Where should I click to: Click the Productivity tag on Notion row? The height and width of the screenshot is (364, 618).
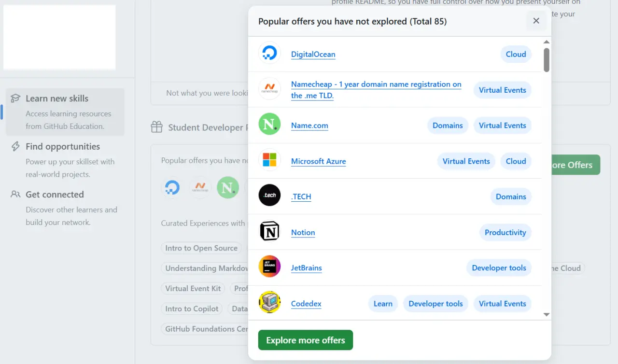505,232
